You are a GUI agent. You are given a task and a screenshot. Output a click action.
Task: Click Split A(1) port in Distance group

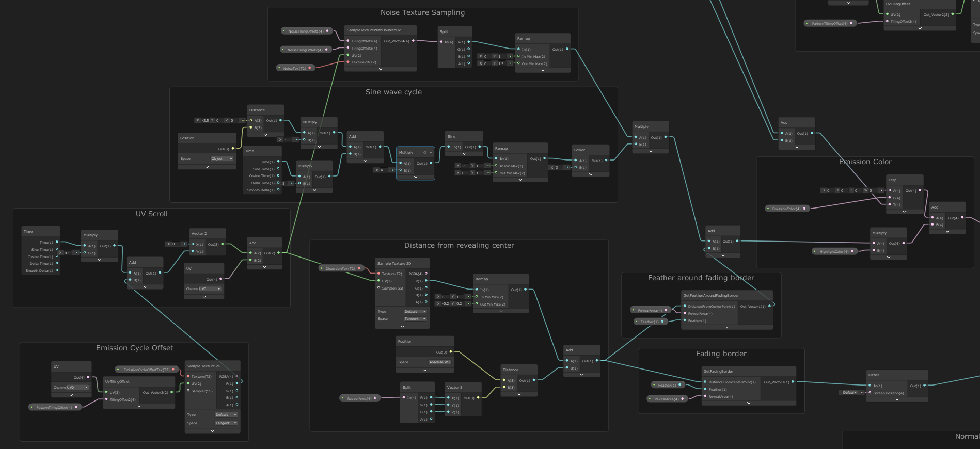tap(431, 419)
